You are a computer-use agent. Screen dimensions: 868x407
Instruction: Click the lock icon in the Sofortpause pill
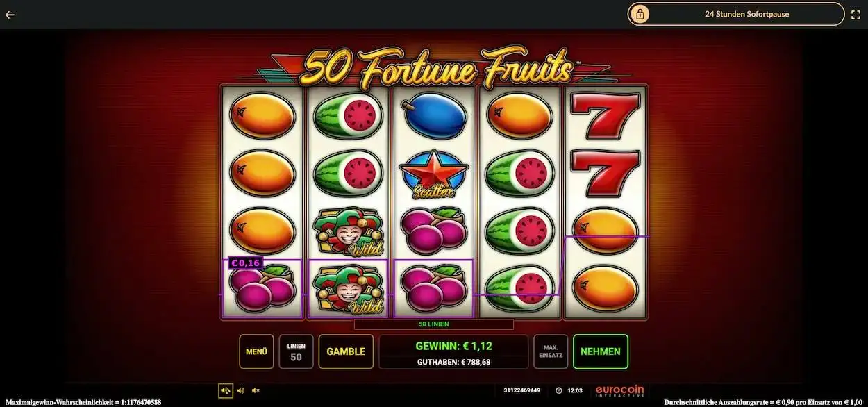click(x=640, y=14)
